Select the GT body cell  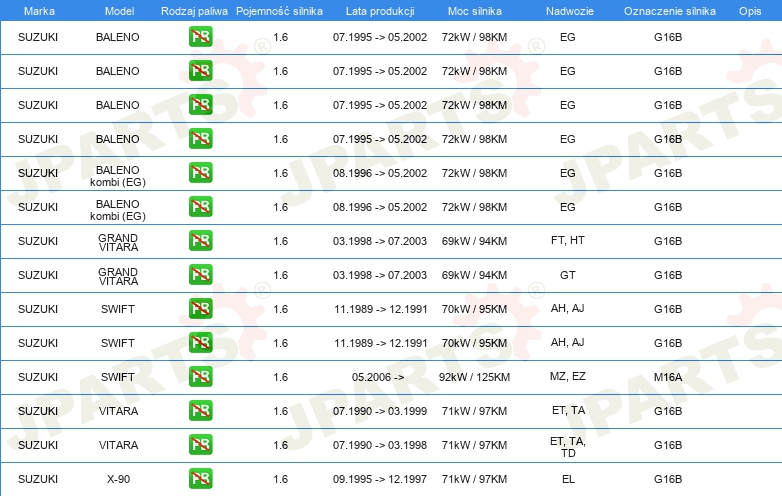coord(568,275)
